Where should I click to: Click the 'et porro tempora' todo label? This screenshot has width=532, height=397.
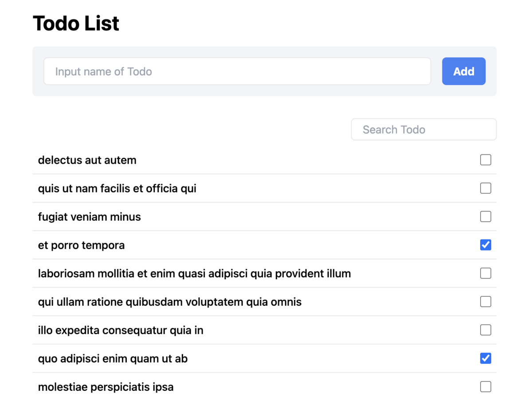(x=82, y=245)
